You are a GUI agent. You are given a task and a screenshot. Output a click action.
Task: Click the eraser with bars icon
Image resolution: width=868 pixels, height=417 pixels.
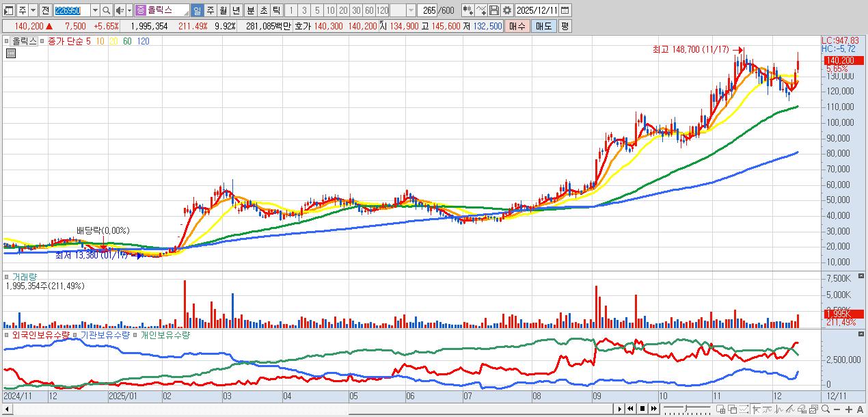click(x=802, y=409)
